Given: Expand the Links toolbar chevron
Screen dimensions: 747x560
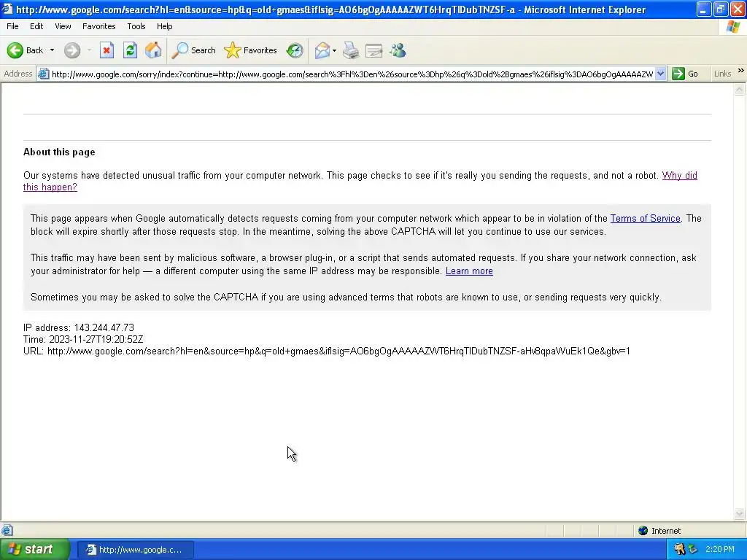Looking at the screenshot, I should coord(741,71).
